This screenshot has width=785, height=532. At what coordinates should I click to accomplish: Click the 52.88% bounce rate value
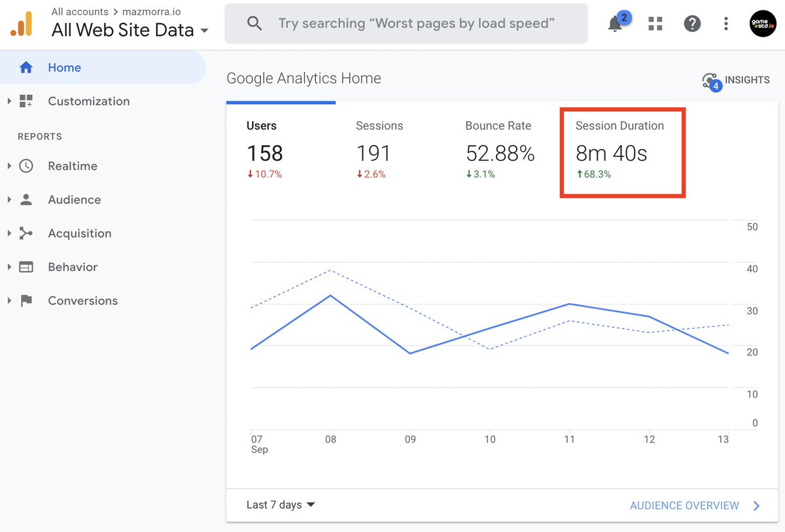coord(500,153)
